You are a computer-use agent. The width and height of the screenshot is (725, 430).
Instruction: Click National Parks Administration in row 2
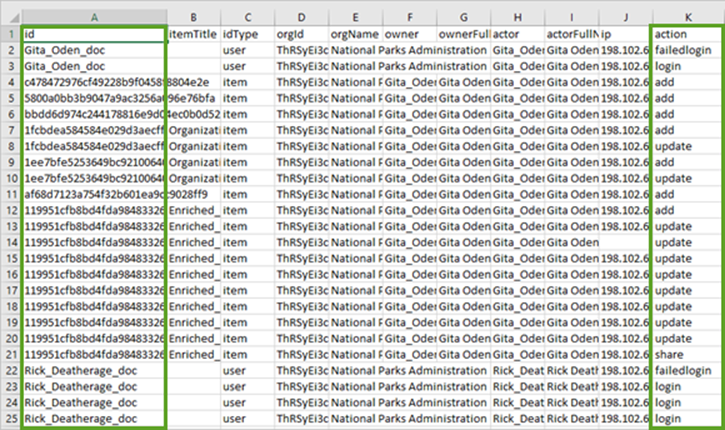click(x=409, y=50)
